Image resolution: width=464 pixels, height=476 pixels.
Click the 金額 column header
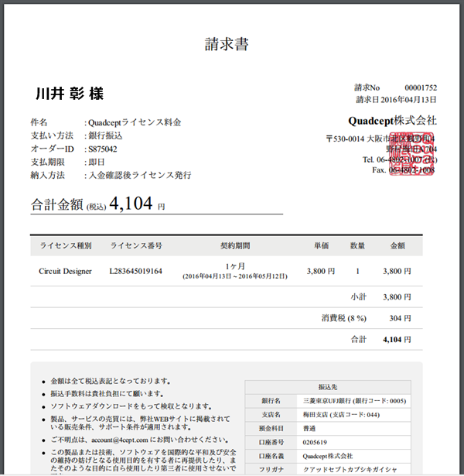(x=397, y=245)
